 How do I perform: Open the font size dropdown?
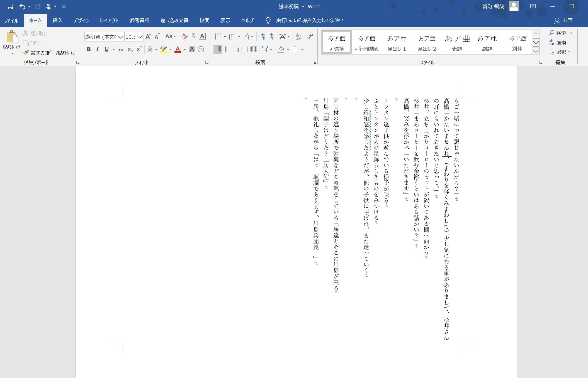pyautogui.click(x=140, y=37)
